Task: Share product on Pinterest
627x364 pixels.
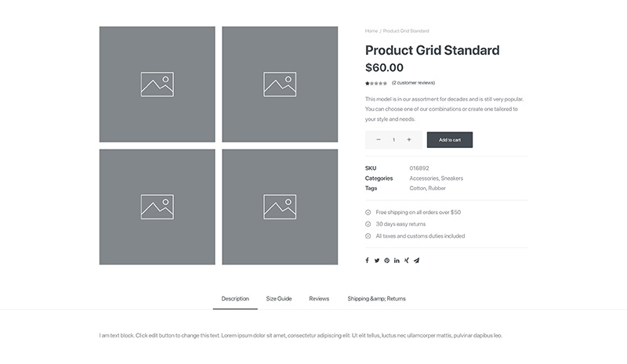Action: (386, 261)
